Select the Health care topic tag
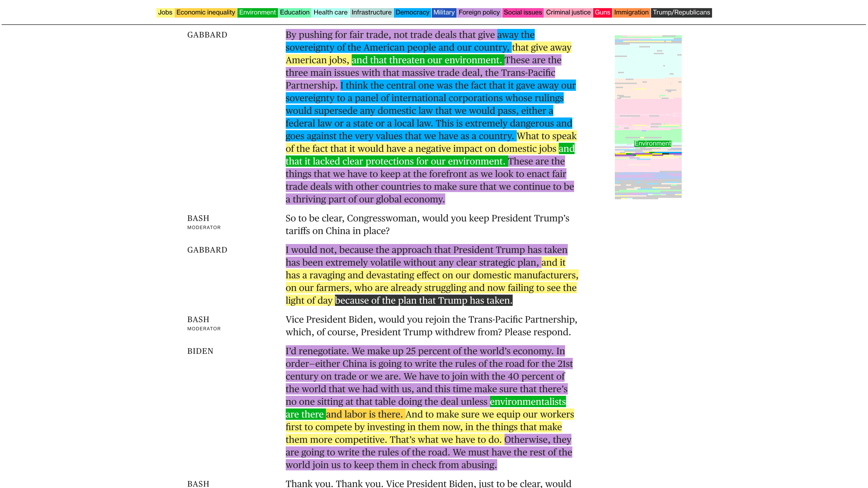Image resolution: width=868 pixels, height=488 pixels. pos(330,12)
